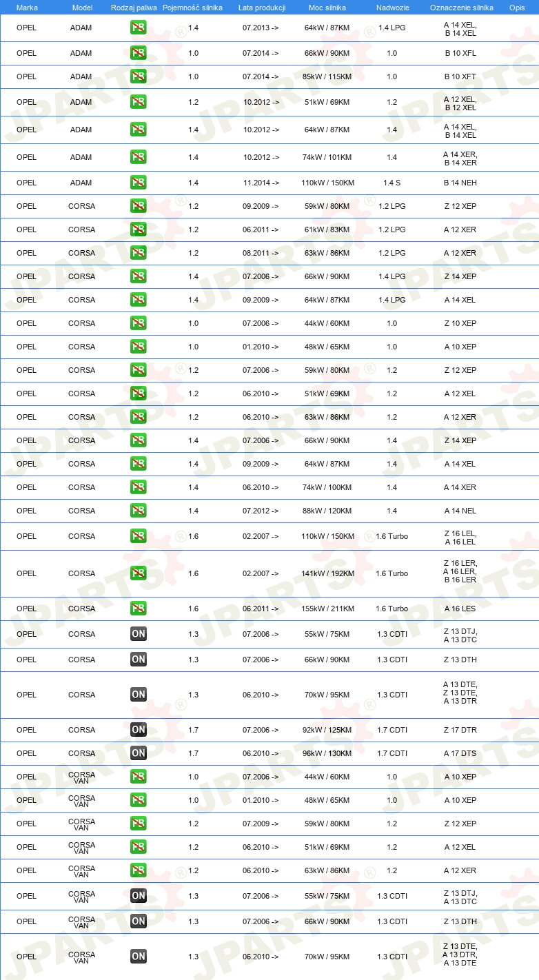Click the power value 88kW / 120KM
539x980 pixels.
click(x=327, y=511)
